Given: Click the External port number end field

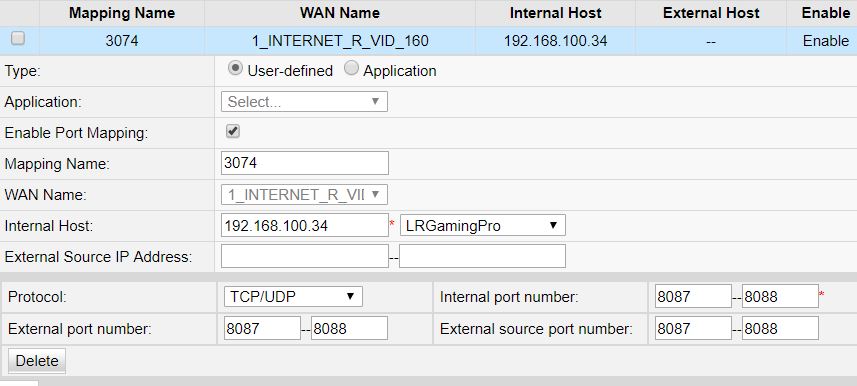Looking at the screenshot, I should coord(349,328).
